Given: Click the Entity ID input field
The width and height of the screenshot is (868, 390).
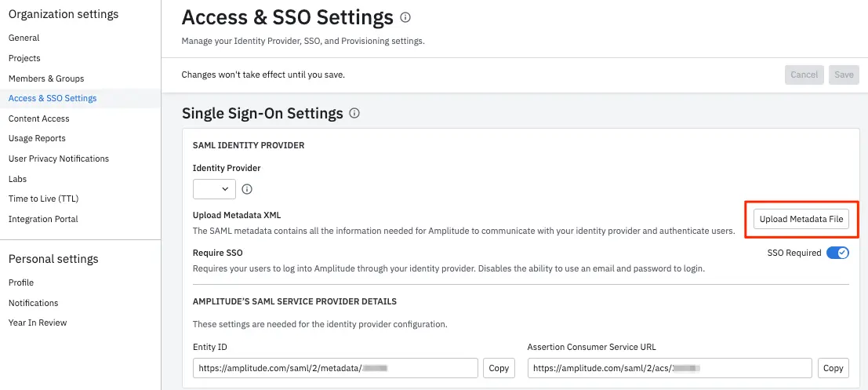Looking at the screenshot, I should coord(336,368).
